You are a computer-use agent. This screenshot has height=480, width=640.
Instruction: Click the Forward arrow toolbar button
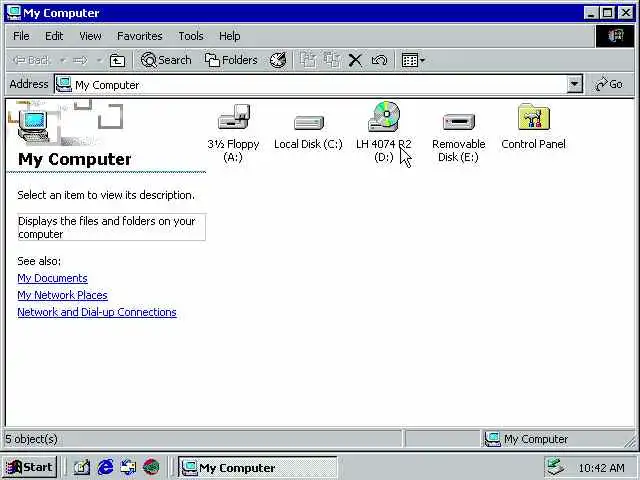click(x=80, y=60)
